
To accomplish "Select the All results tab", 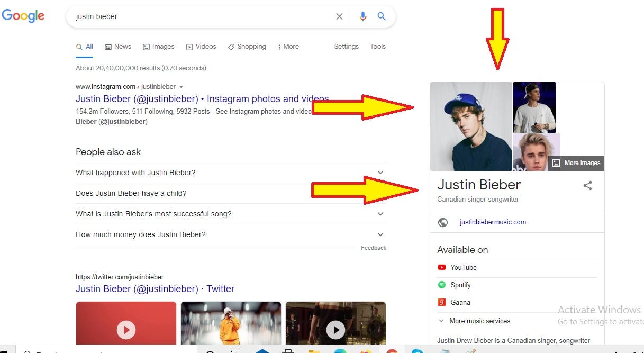I will point(85,47).
